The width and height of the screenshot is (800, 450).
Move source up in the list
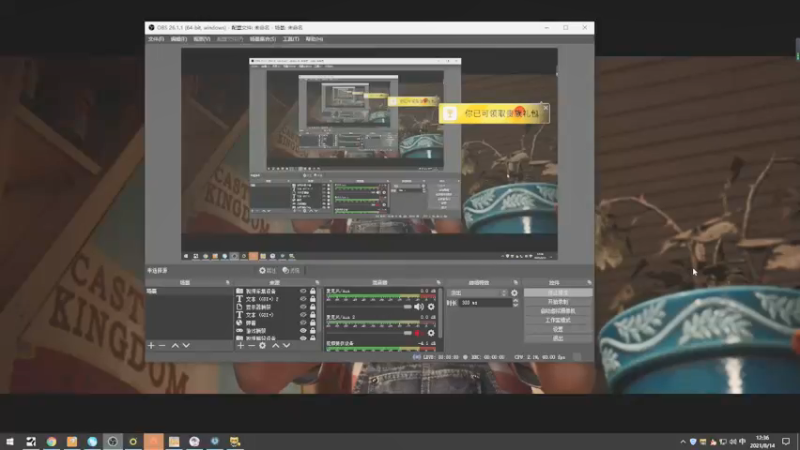tap(276, 346)
